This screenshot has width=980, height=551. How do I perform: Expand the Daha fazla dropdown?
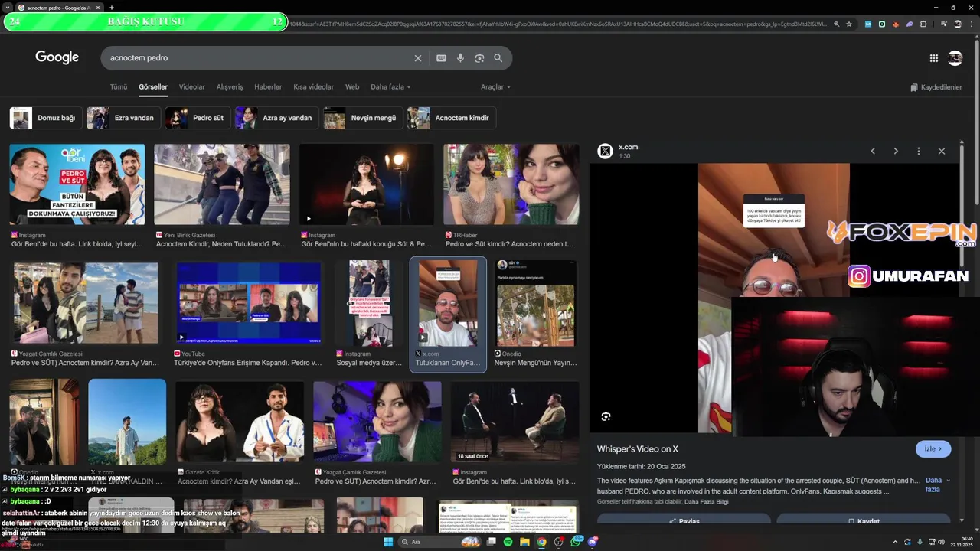390,87
